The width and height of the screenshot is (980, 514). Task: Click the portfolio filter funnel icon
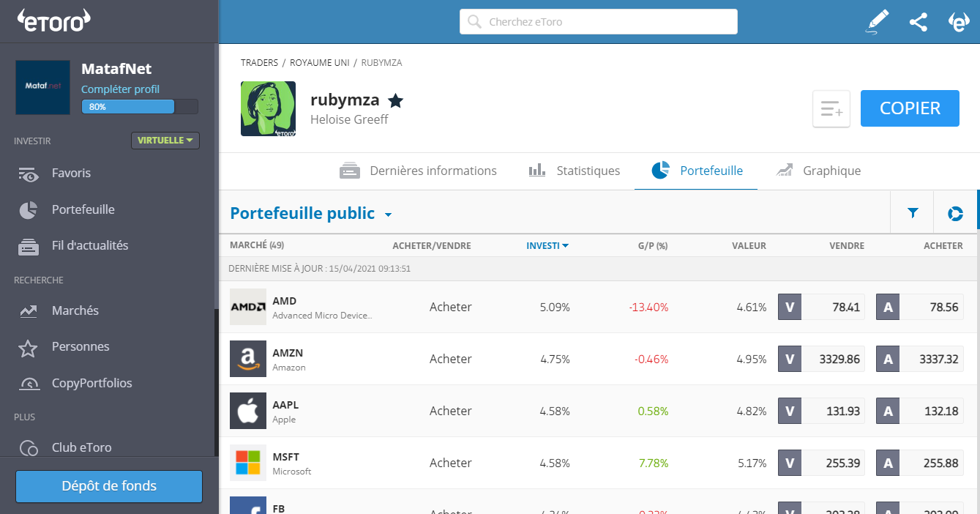pyautogui.click(x=913, y=213)
